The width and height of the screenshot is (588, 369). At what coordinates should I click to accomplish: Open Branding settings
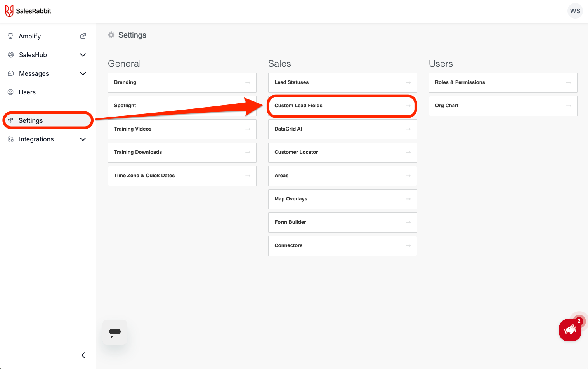click(x=182, y=82)
